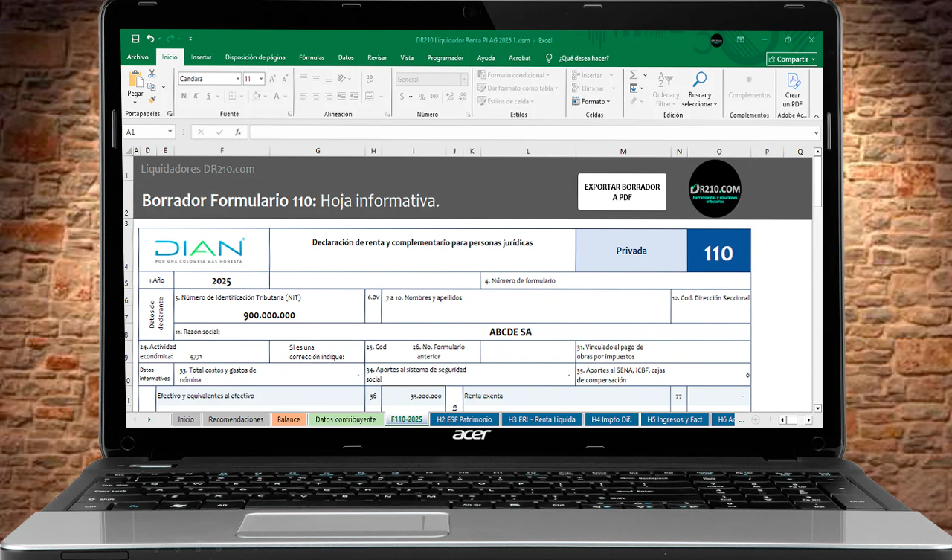Image resolution: width=952 pixels, height=560 pixels.
Task: Open the Fórmulas ribbon tab
Action: (x=312, y=58)
